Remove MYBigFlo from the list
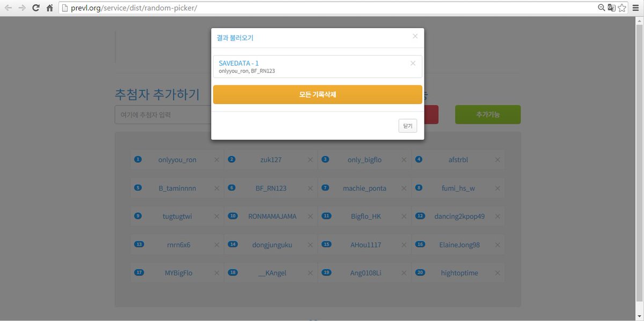 pos(217,273)
